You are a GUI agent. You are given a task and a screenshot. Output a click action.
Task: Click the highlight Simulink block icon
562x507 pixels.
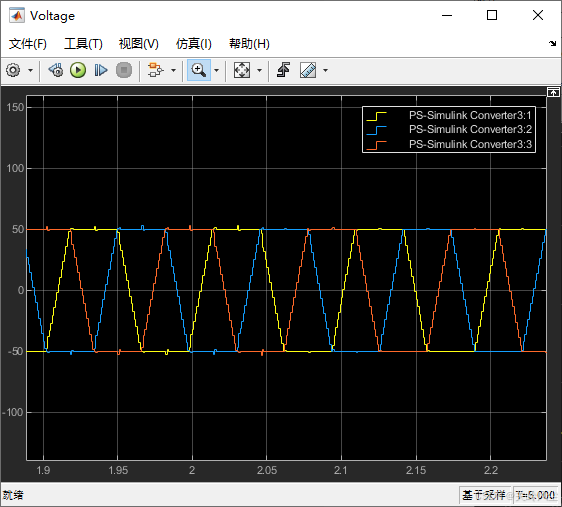point(156,70)
